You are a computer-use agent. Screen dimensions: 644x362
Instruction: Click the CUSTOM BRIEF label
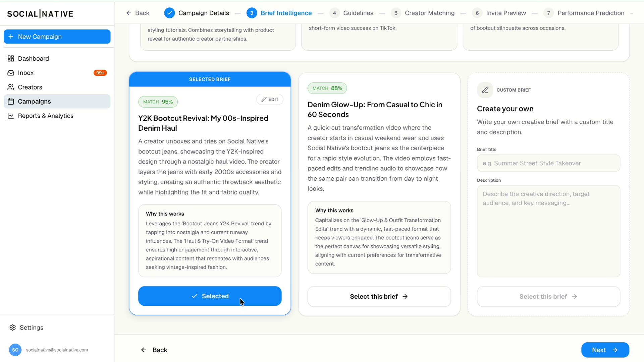pos(514,90)
